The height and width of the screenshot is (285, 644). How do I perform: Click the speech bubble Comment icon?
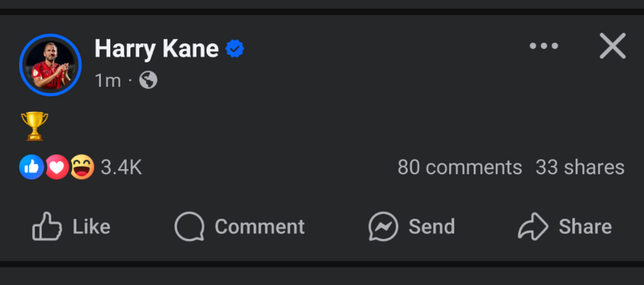point(189,226)
